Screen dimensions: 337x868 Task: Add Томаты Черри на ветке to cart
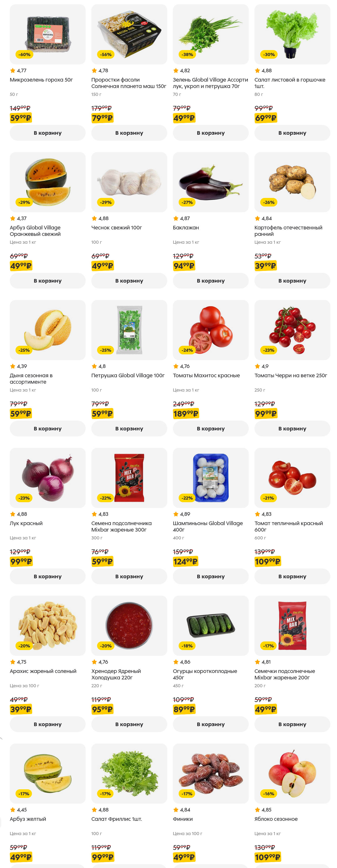click(292, 428)
